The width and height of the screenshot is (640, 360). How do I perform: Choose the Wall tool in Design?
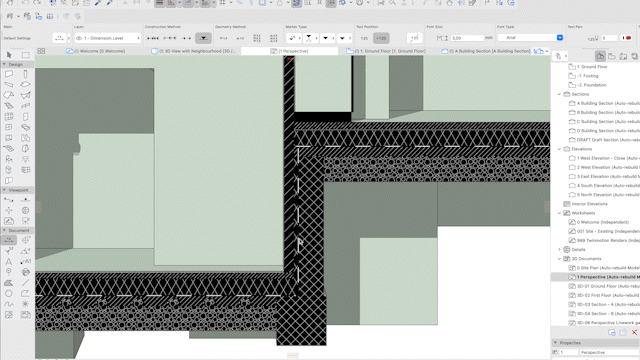(9, 74)
